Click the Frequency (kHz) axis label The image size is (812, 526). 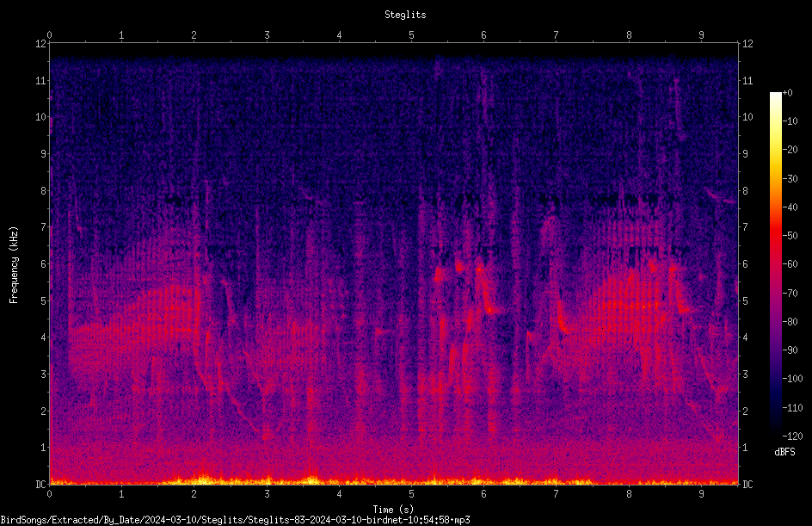tap(14, 265)
